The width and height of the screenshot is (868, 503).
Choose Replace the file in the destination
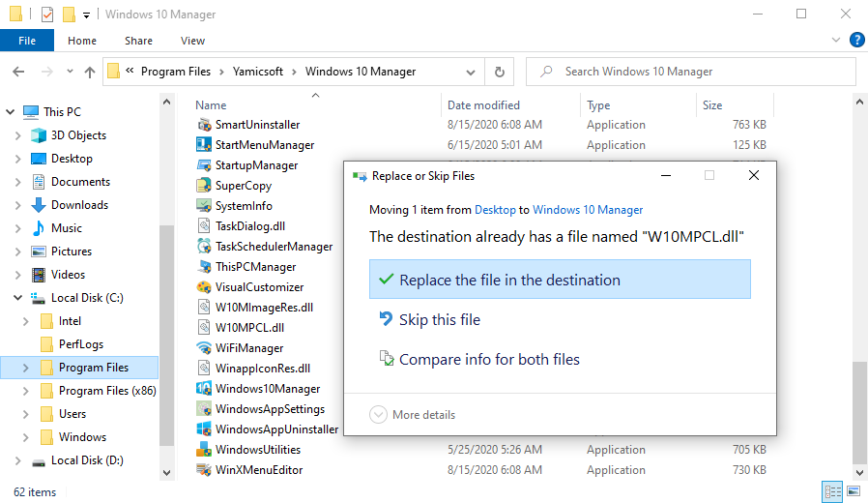[x=560, y=280]
